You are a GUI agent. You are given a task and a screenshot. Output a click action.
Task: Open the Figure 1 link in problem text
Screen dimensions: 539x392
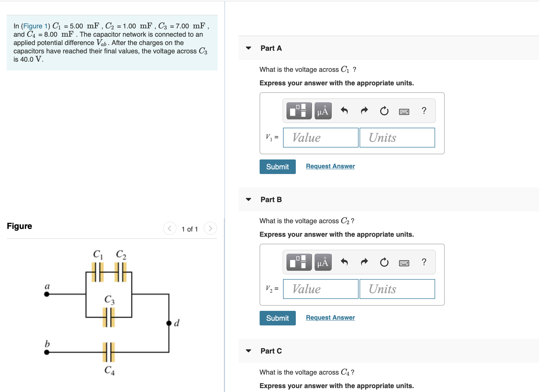pyautogui.click(x=35, y=26)
